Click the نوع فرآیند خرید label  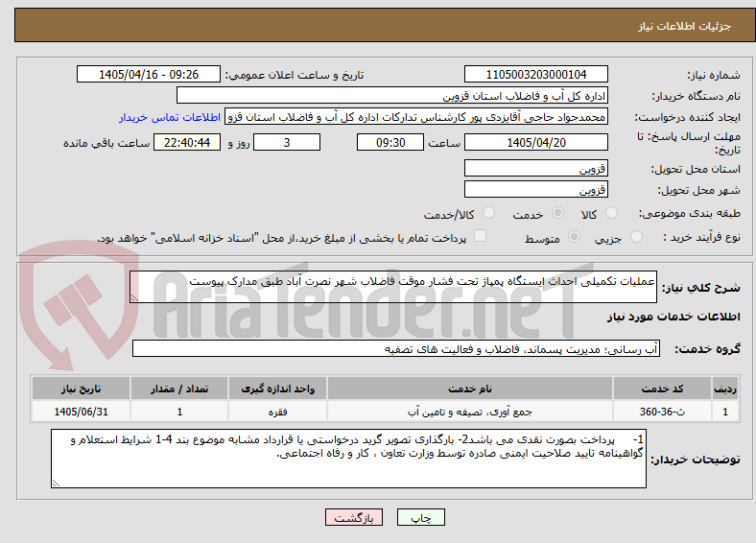[x=701, y=237]
